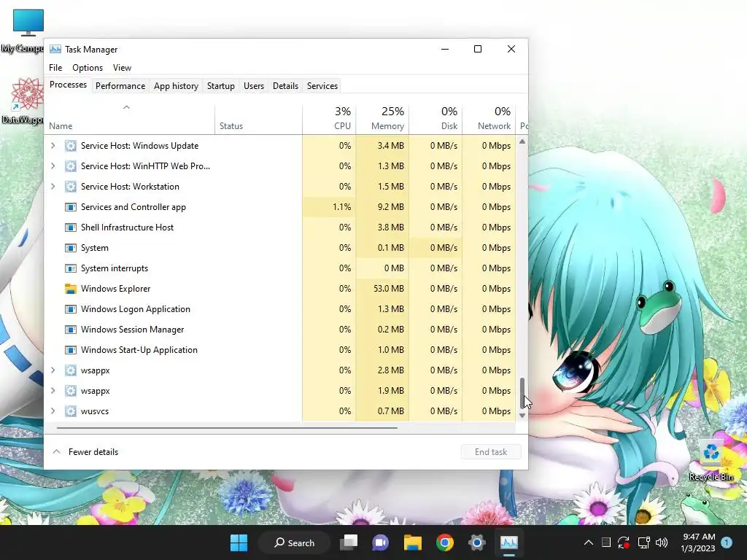Open the clock showing 9:47 AM
747x560 pixels.
click(x=698, y=542)
